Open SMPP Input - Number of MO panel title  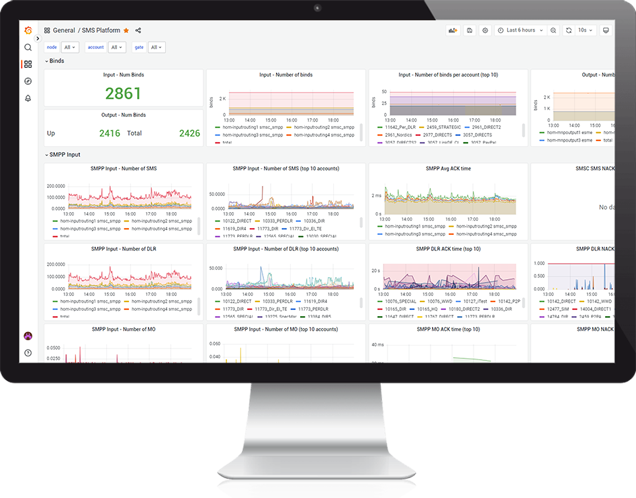(123, 329)
